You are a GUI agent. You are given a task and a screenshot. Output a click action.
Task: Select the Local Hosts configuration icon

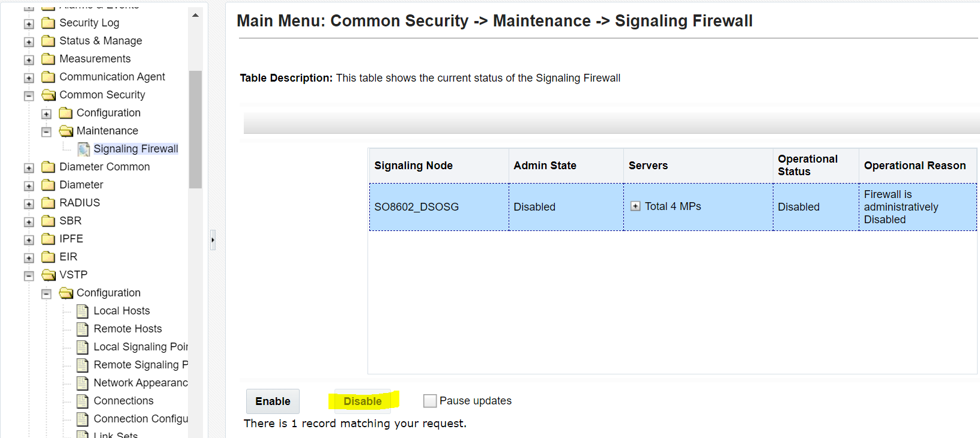(82, 310)
